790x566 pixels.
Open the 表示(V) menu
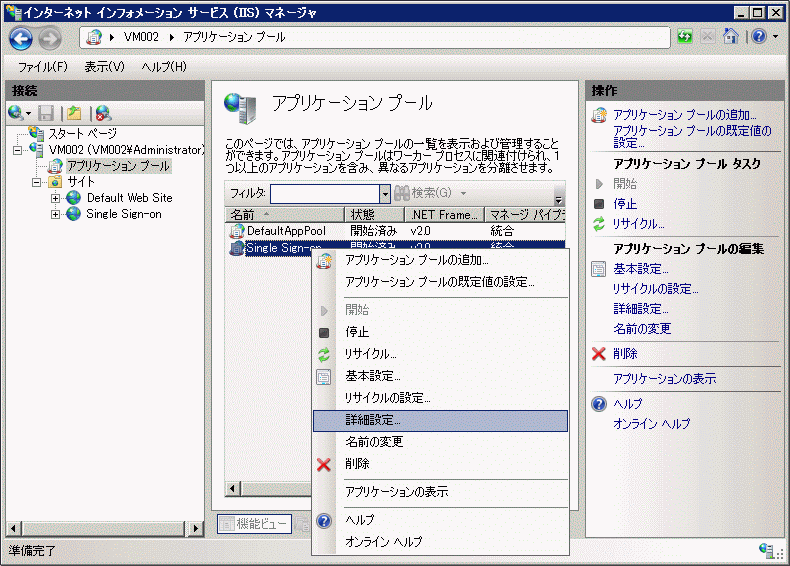click(104, 67)
